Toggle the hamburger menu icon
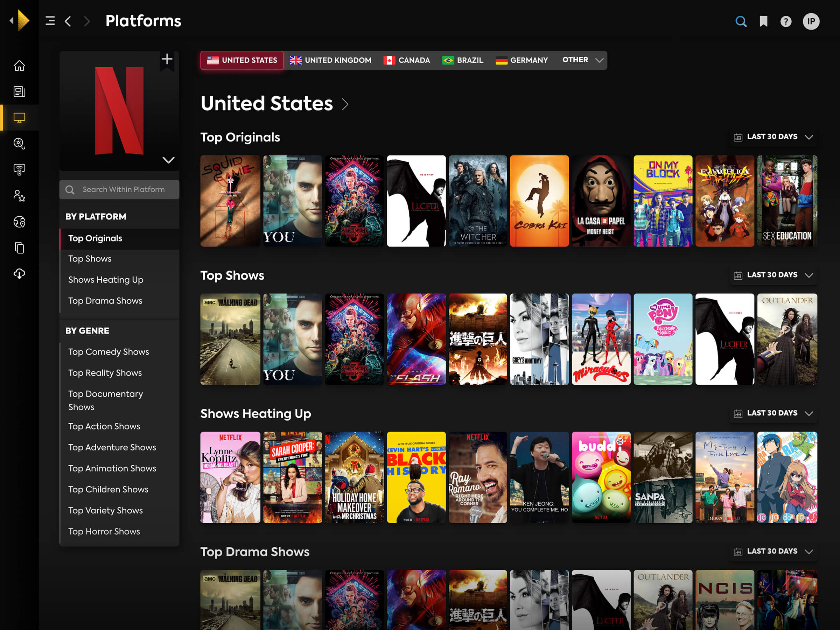Viewport: 840px width, 630px height. pyautogui.click(x=50, y=21)
